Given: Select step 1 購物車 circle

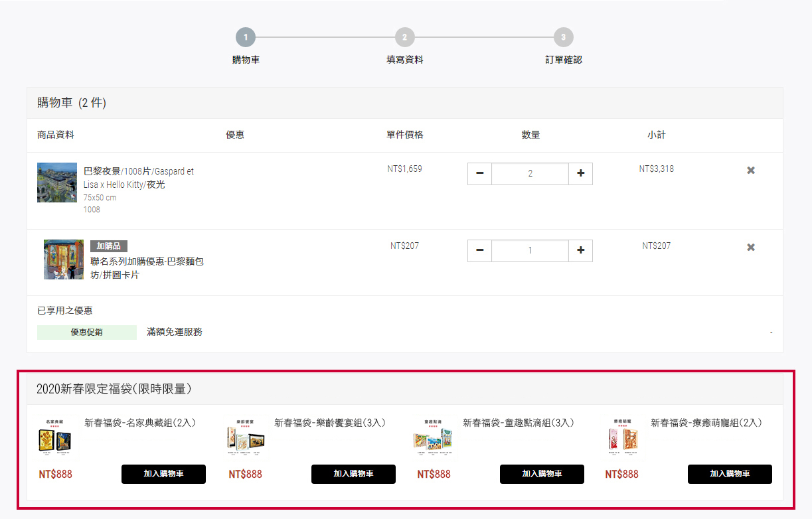Looking at the screenshot, I should (x=245, y=37).
